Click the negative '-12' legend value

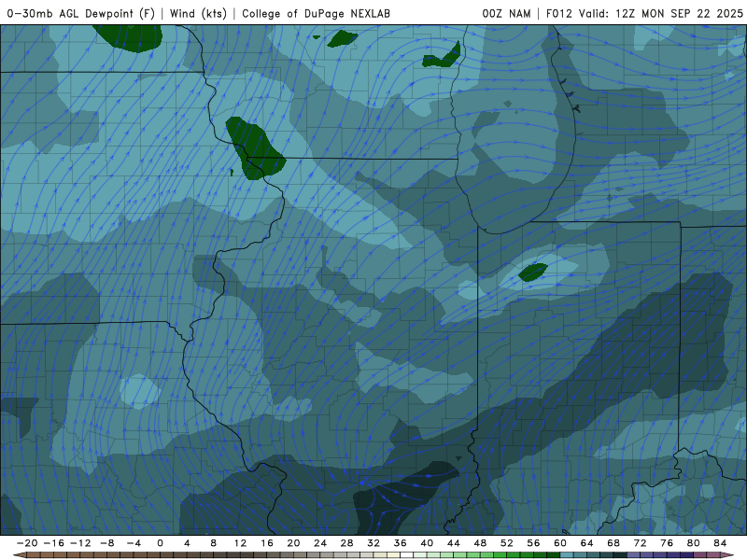(x=80, y=543)
